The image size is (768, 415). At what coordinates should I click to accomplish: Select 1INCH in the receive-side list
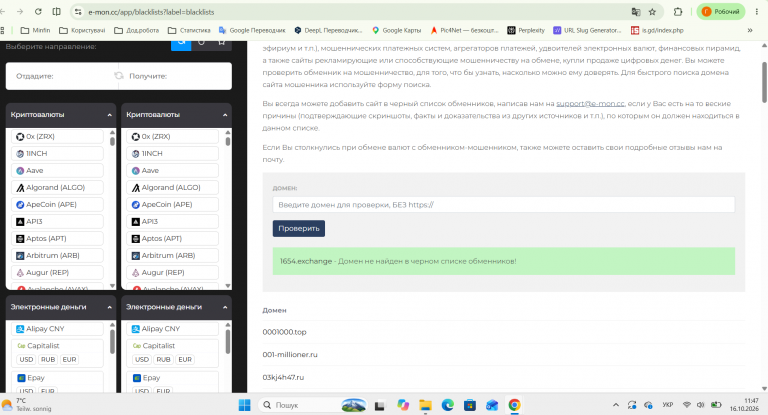click(172, 153)
